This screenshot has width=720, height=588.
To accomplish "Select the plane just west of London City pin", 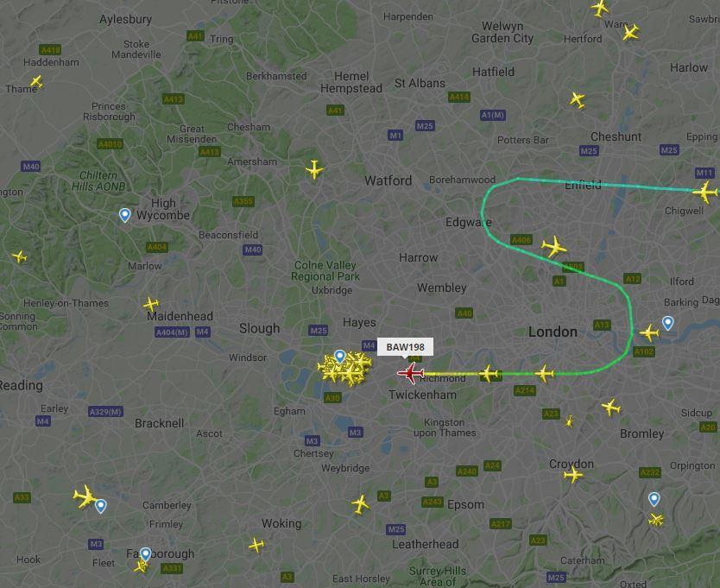I will pos(649,332).
